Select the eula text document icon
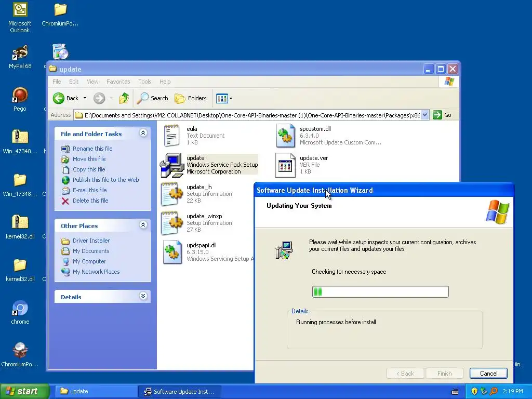Viewport: 532px width, 399px height. pyautogui.click(x=171, y=136)
